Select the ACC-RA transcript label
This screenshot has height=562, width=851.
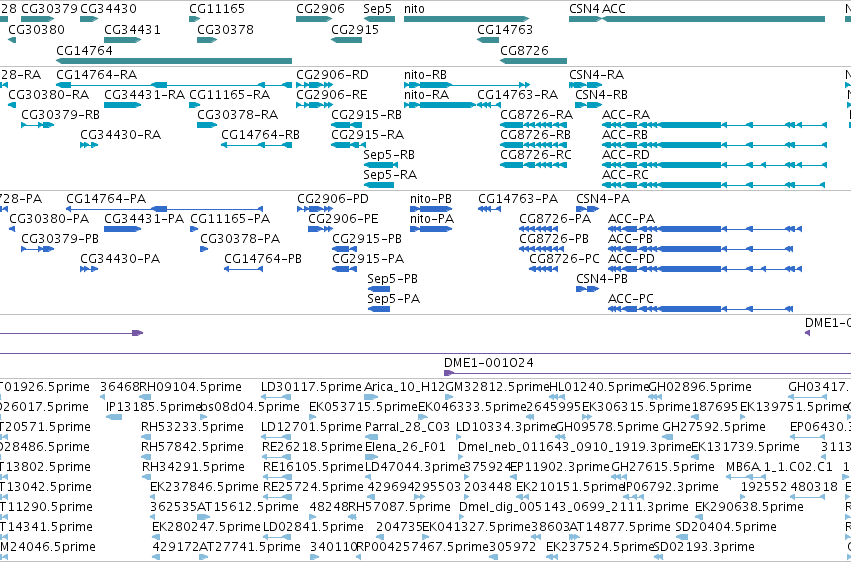coord(626,114)
